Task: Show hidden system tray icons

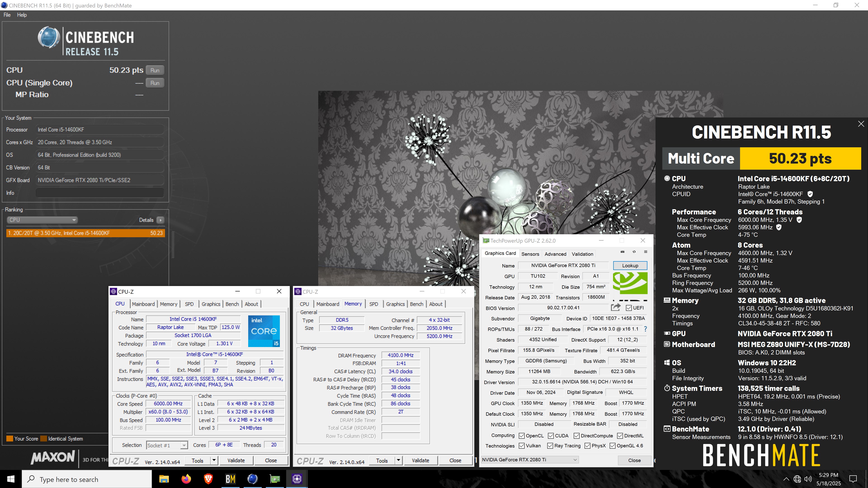Action: pos(786,479)
